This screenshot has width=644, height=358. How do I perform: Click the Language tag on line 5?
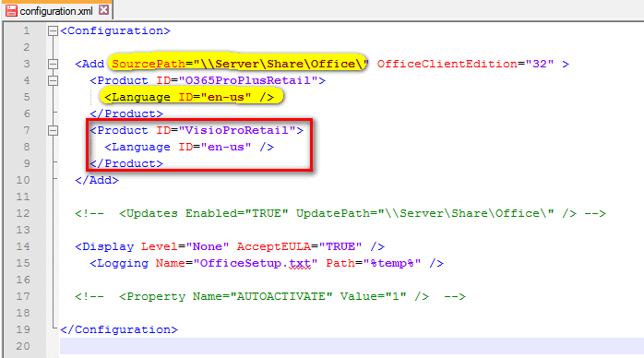[x=189, y=97]
